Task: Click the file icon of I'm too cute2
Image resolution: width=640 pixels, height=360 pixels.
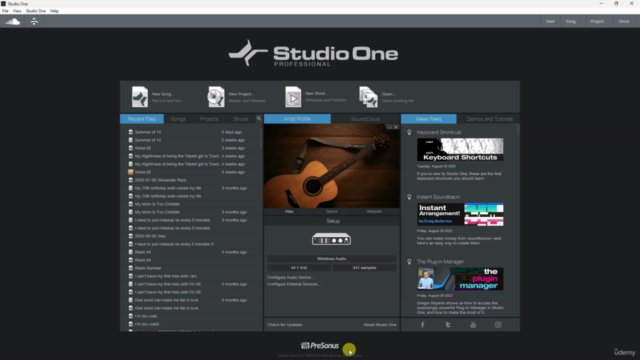Action: [131, 324]
